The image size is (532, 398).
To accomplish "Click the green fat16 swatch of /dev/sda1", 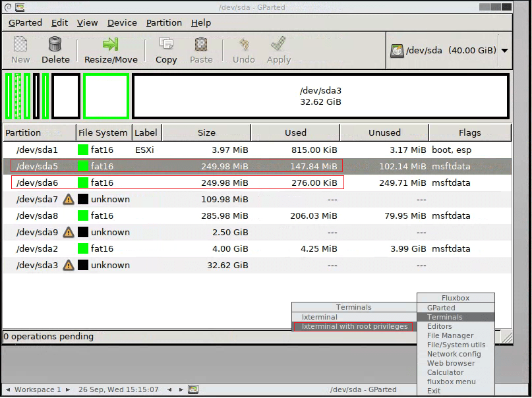I will click(82, 150).
